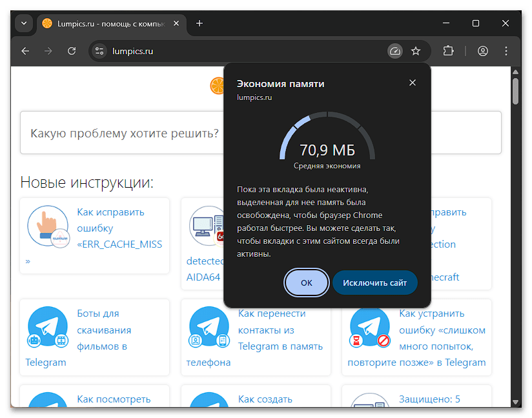Expand the tab search dropdown
Image resolution: width=532 pixels, height=418 pixels.
pos(24,23)
